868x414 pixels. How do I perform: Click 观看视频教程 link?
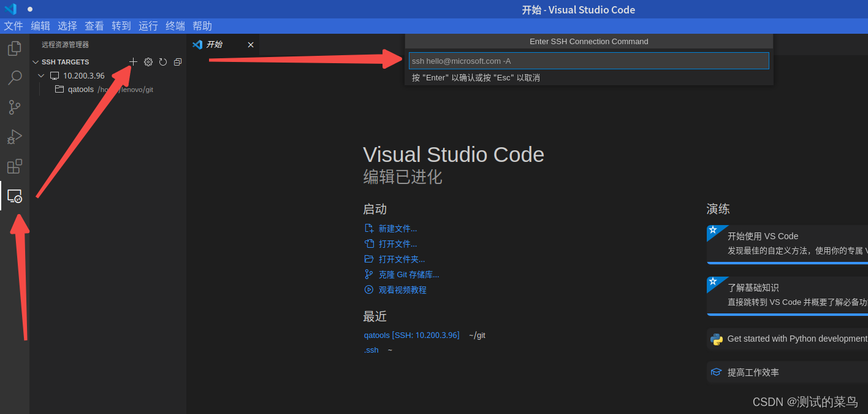point(403,290)
